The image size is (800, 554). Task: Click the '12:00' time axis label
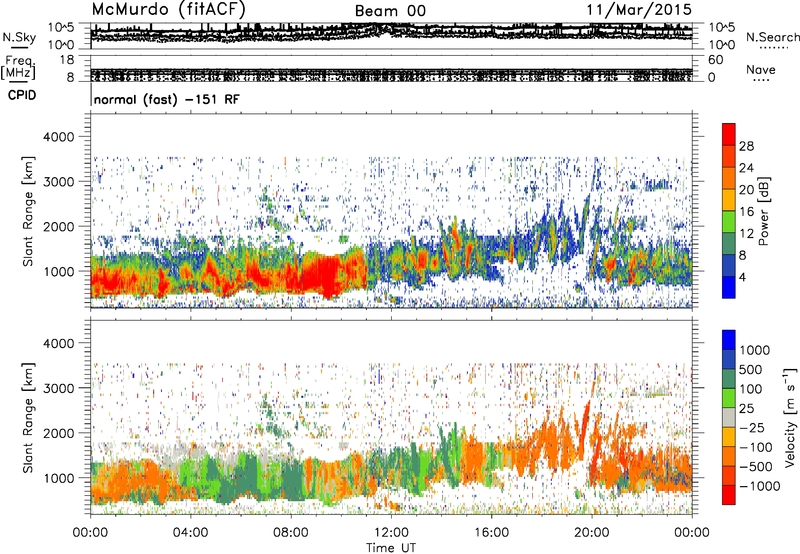coord(391,533)
